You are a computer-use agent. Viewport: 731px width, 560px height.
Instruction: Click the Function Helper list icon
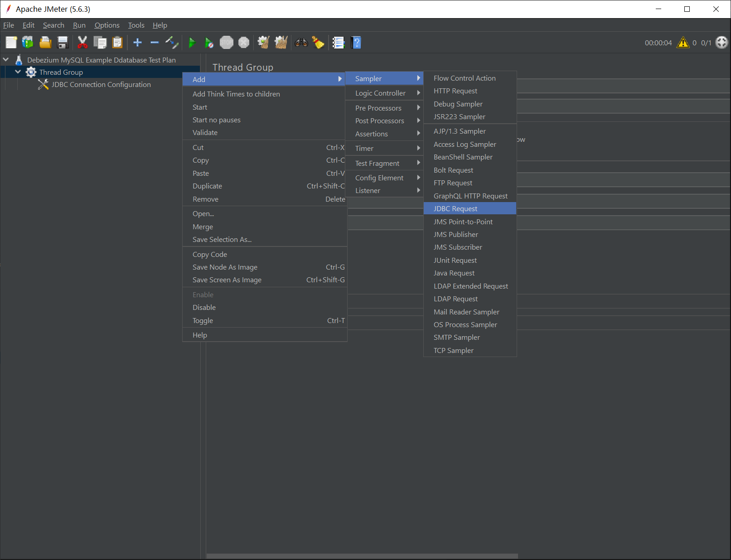coord(338,43)
